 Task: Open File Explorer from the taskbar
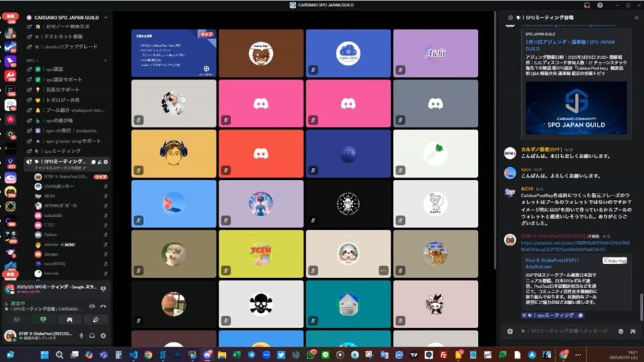tap(222, 354)
